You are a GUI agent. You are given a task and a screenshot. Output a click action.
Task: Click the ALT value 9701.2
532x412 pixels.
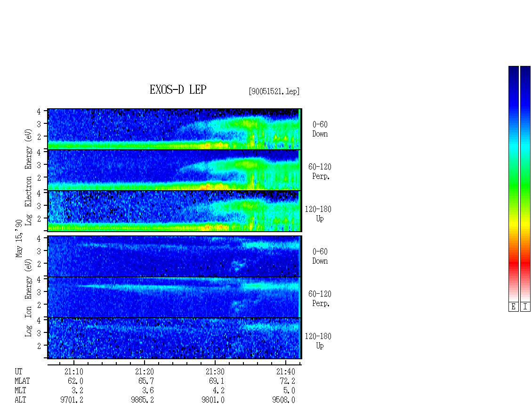pyautogui.click(x=72, y=400)
